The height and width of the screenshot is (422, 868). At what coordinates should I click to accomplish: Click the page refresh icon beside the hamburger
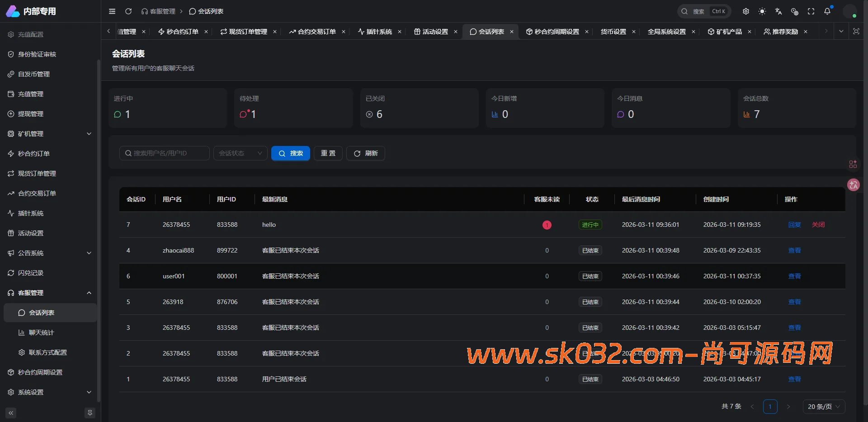(128, 11)
